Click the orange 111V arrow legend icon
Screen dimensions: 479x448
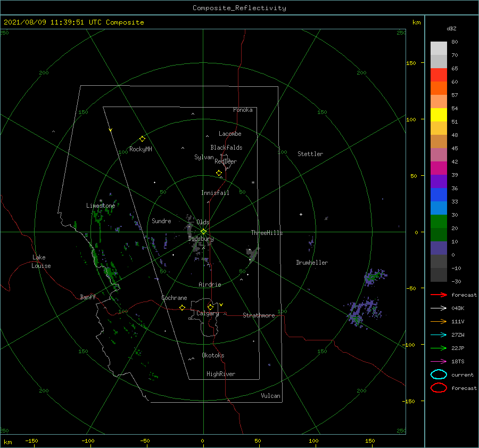tap(439, 321)
